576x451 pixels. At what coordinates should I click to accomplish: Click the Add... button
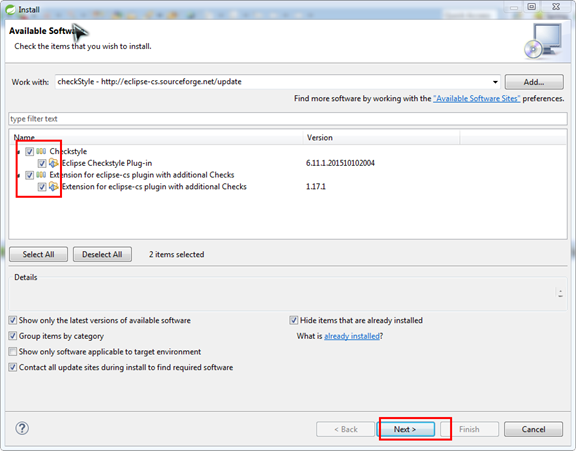534,82
